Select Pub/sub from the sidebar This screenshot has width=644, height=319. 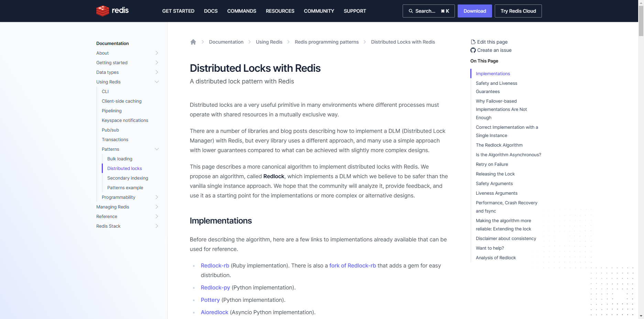click(x=110, y=130)
